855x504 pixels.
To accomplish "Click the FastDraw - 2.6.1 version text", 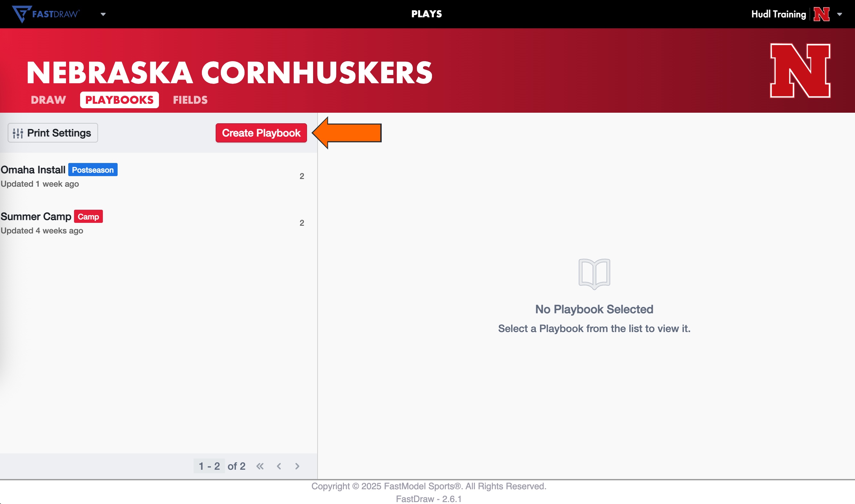I will (x=428, y=499).
